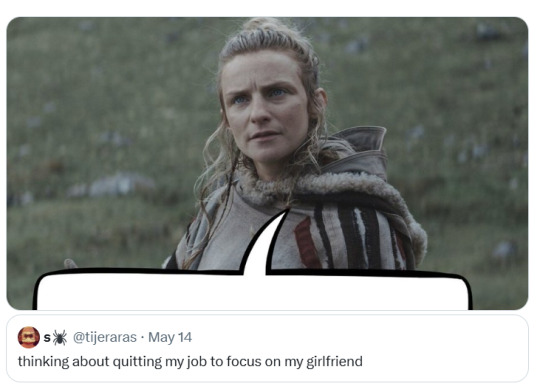Image resolution: width=540 pixels, height=392 pixels.
Task: Open the May 14 timestamp link
Action: [170, 337]
